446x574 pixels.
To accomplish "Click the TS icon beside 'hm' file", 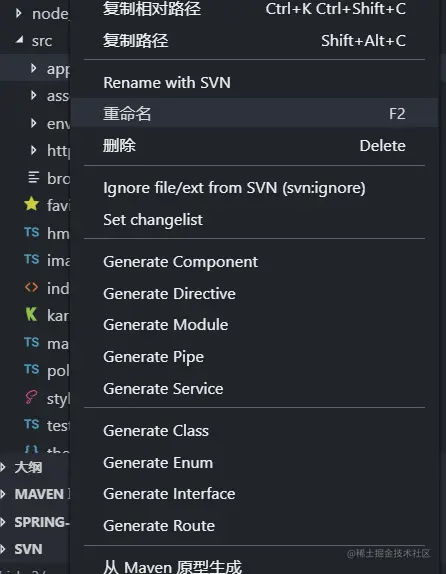I will (x=32, y=232).
